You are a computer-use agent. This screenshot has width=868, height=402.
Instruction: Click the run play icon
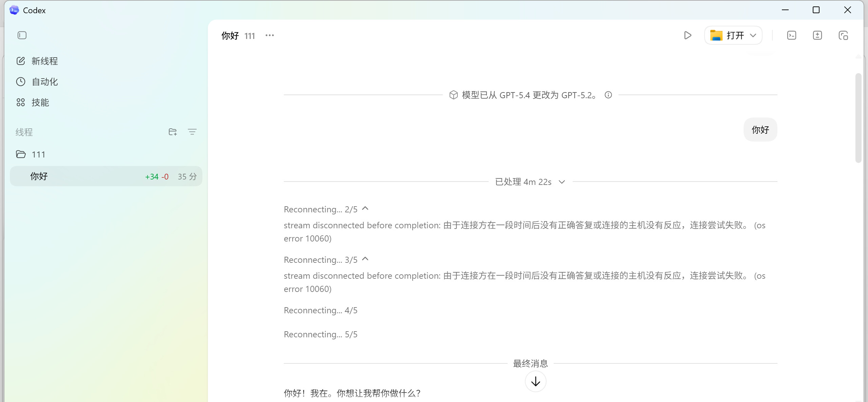(688, 35)
